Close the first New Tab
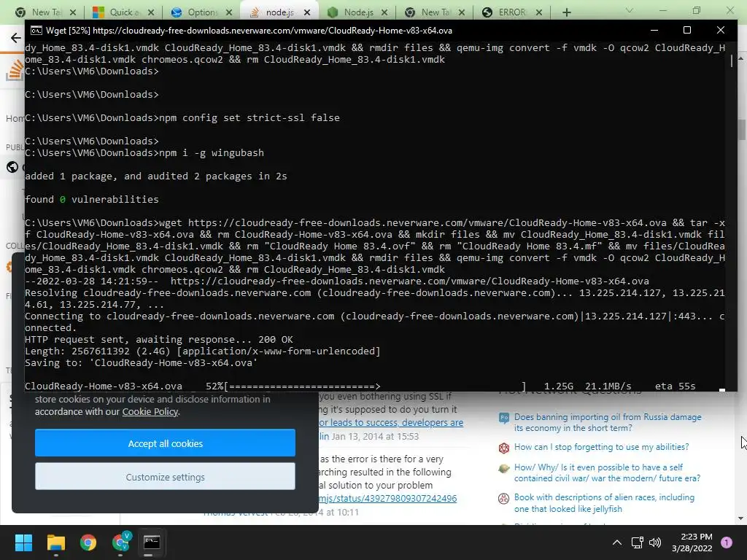The width and height of the screenshot is (747, 560). tap(73, 12)
